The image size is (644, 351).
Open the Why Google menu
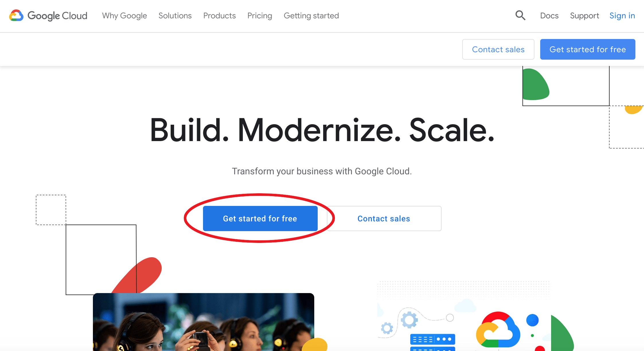pos(124,16)
